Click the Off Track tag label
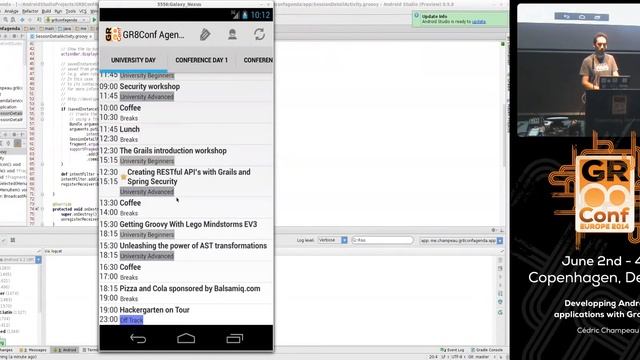Image resolution: width=640 pixels, height=360 pixels. 131,320
